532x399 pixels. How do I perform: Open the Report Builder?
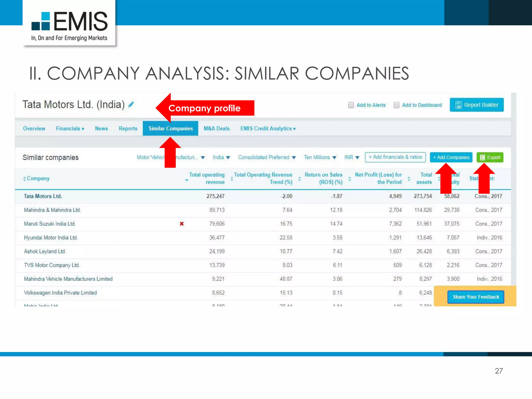(477, 105)
